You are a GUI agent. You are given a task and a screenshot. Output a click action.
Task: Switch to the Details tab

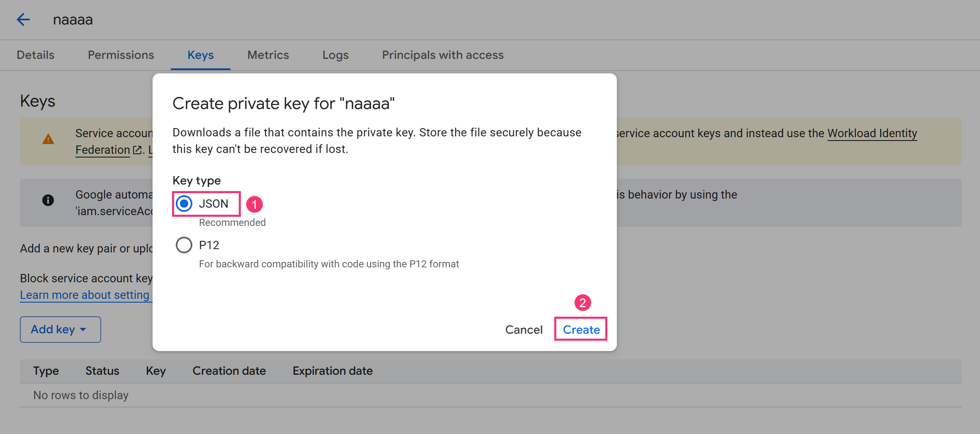tap(36, 55)
